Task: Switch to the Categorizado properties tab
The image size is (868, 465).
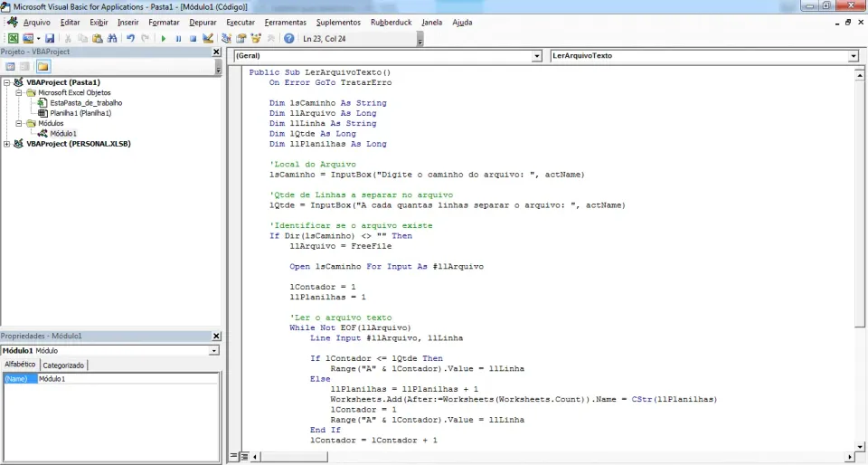Action: pyautogui.click(x=63, y=365)
